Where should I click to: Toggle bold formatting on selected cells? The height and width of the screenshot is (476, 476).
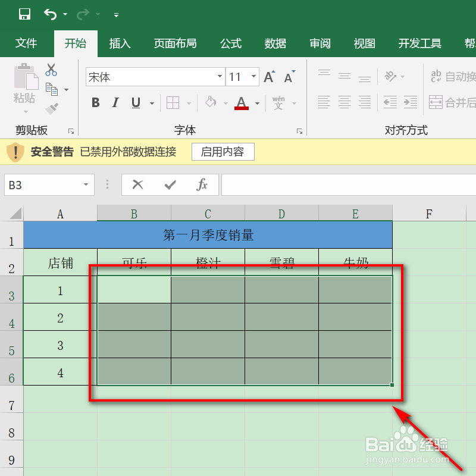pos(95,102)
